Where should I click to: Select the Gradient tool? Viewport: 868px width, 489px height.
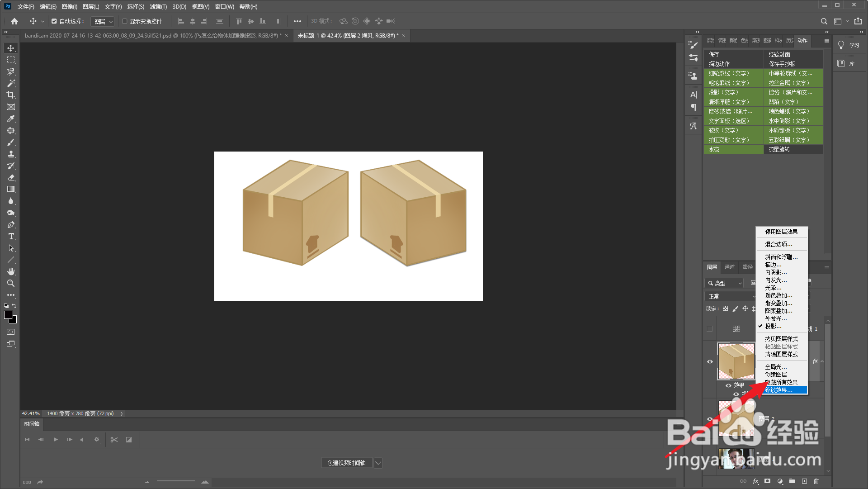click(11, 189)
